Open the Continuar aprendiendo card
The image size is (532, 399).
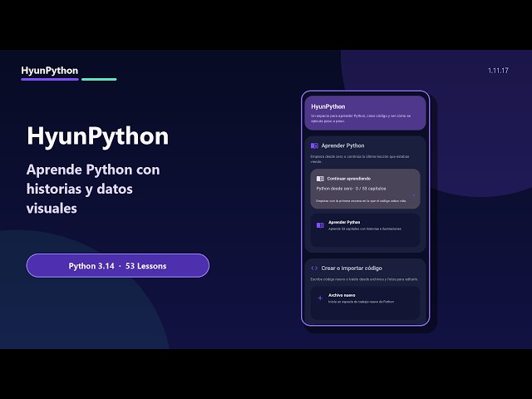point(365,189)
